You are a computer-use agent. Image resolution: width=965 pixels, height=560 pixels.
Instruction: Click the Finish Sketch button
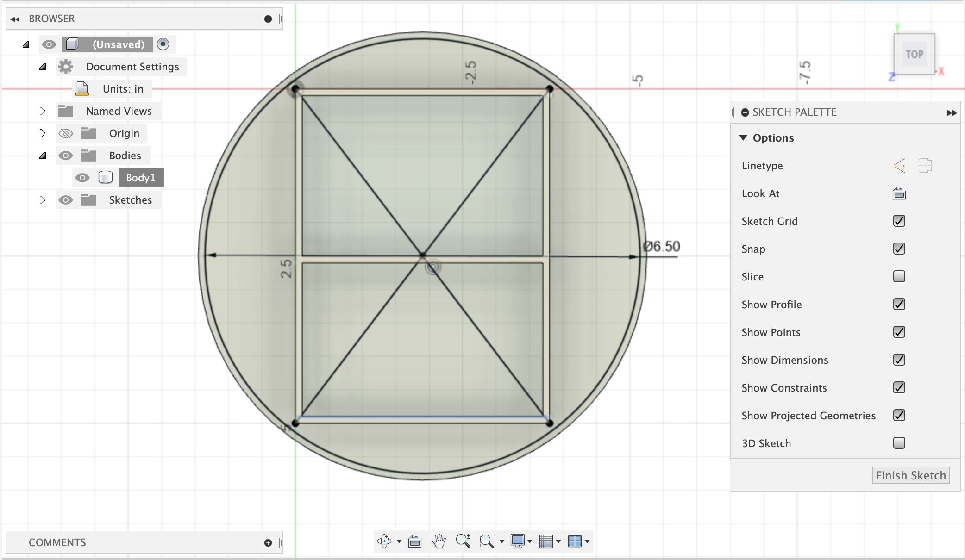[x=911, y=475]
